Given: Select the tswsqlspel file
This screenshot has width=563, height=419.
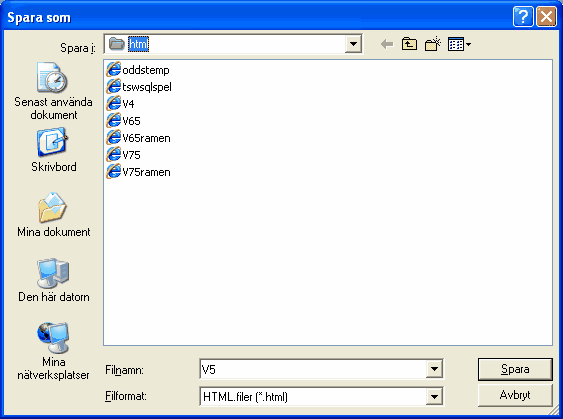Looking at the screenshot, I should click(139, 87).
